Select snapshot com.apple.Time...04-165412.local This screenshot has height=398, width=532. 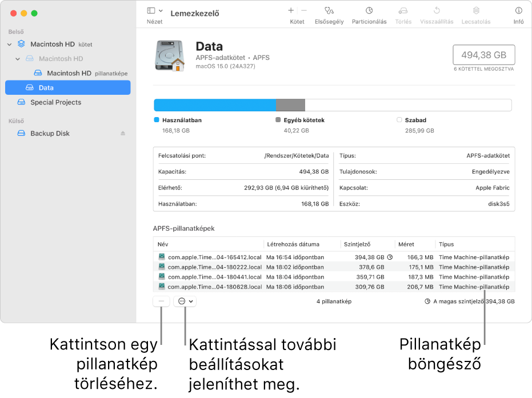point(334,257)
